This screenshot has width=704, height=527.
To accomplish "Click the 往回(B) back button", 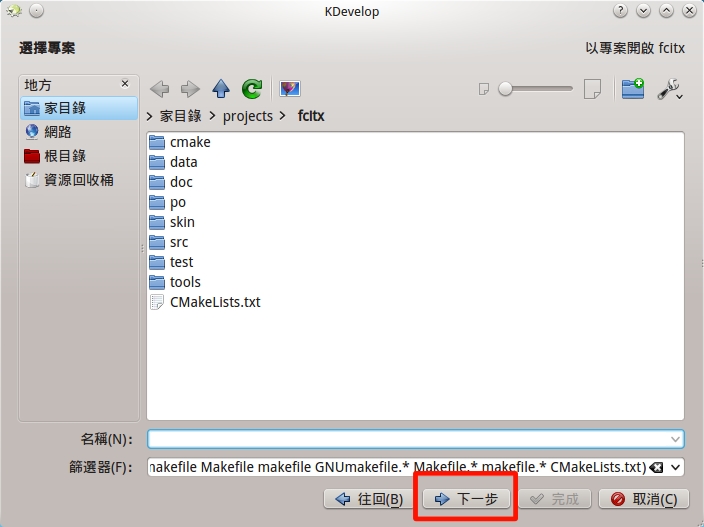I will pos(370,499).
